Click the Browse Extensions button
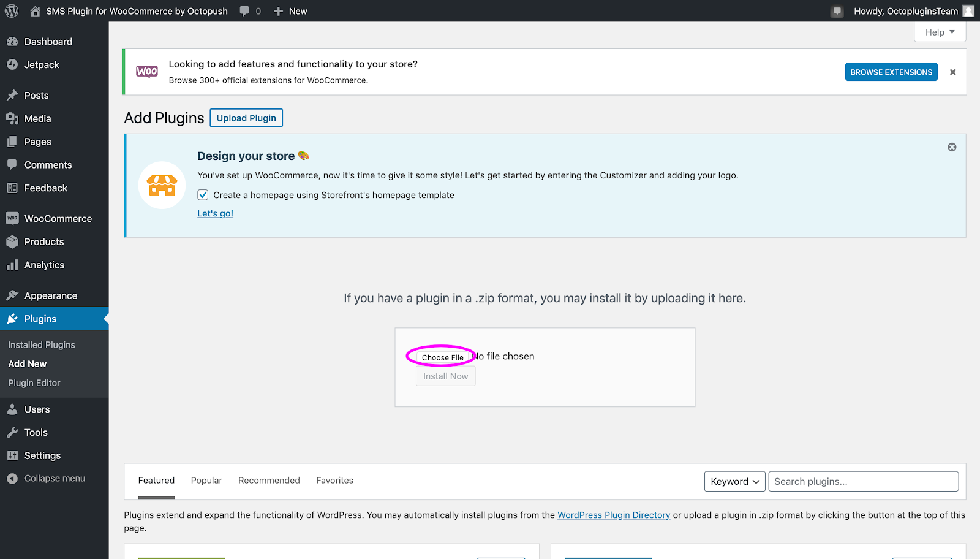This screenshot has width=980, height=559. coord(891,72)
